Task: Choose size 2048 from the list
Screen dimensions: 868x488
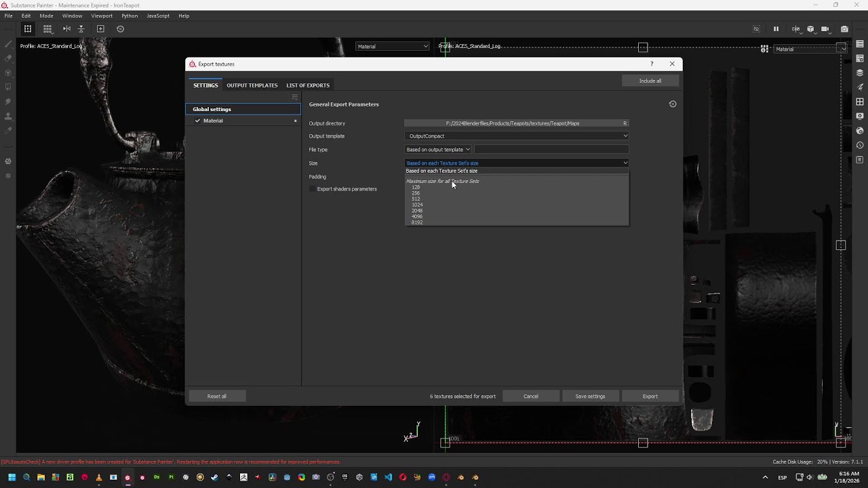Action: (417, 211)
